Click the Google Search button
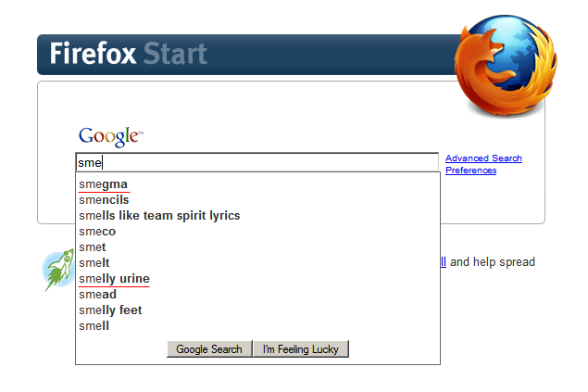 click(209, 348)
